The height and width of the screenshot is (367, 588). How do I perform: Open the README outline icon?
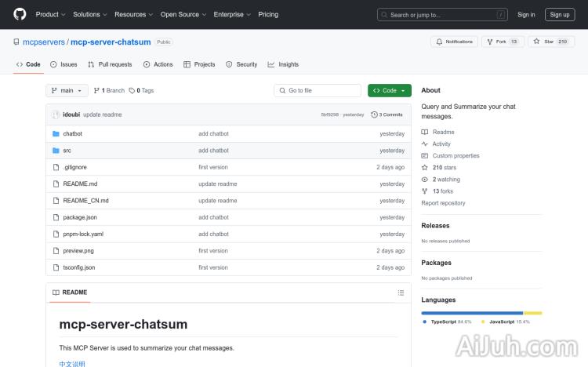[401, 293]
